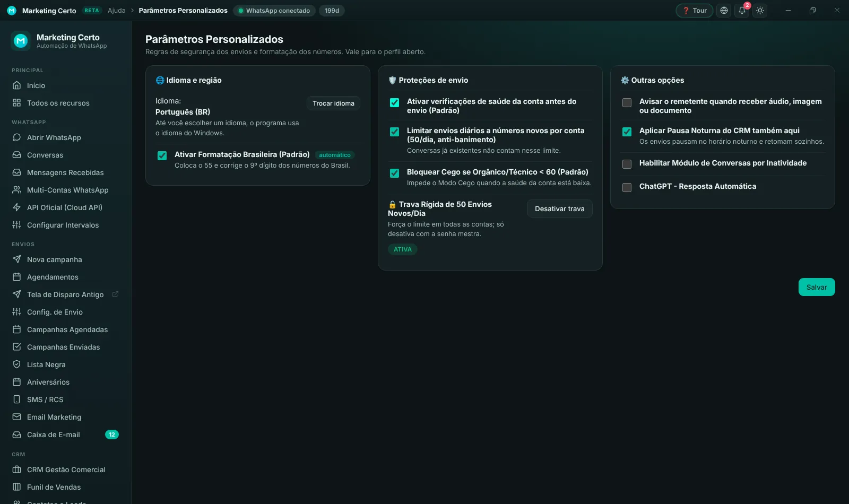849x504 pixels.
Task: Open the Ajuda breadcrumb menu
Action: coord(117,11)
